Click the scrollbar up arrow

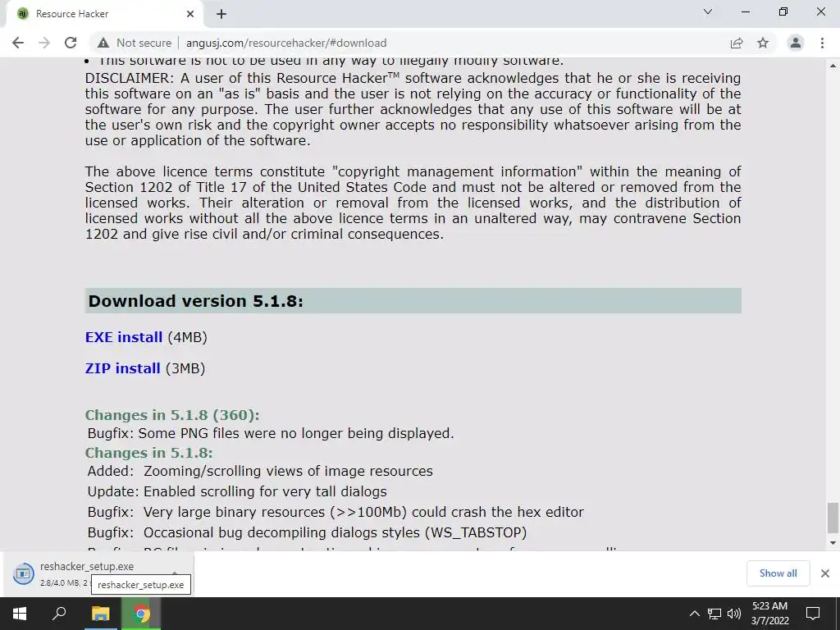[x=833, y=66]
